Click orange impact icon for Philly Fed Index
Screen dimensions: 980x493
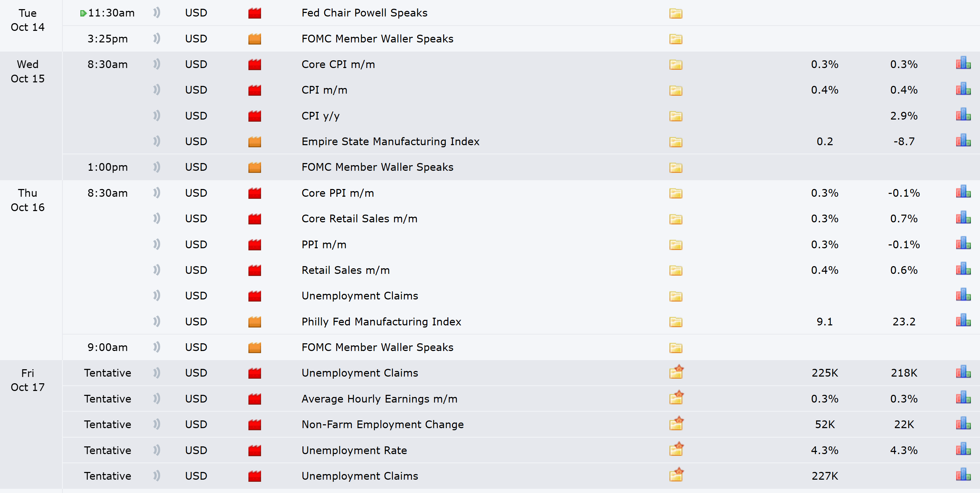(254, 322)
